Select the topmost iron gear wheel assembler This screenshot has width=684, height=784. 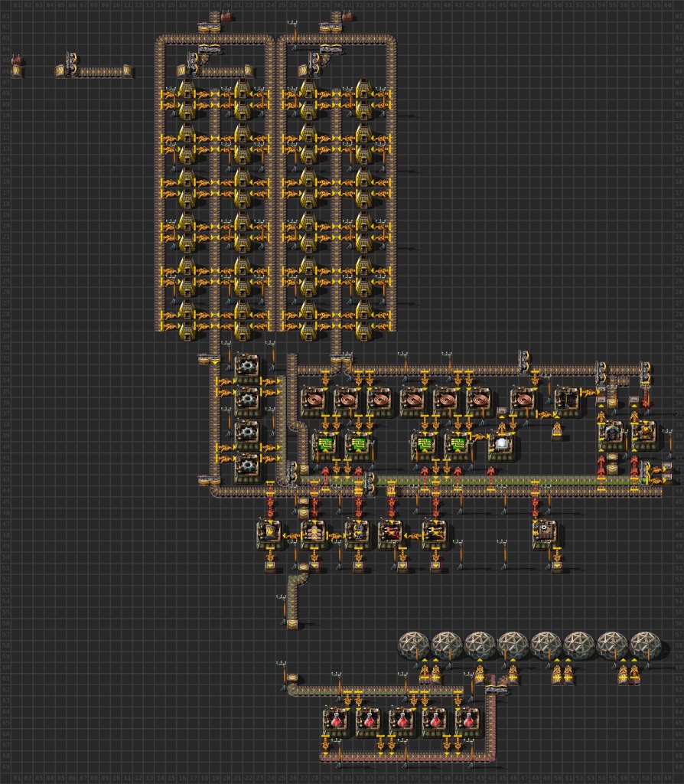click(246, 369)
